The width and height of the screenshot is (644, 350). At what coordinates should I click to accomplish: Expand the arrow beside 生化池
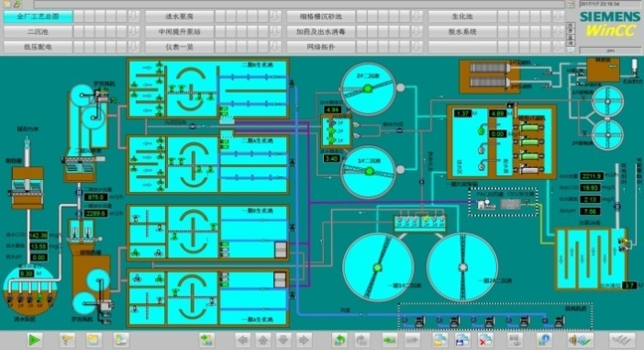(558, 17)
